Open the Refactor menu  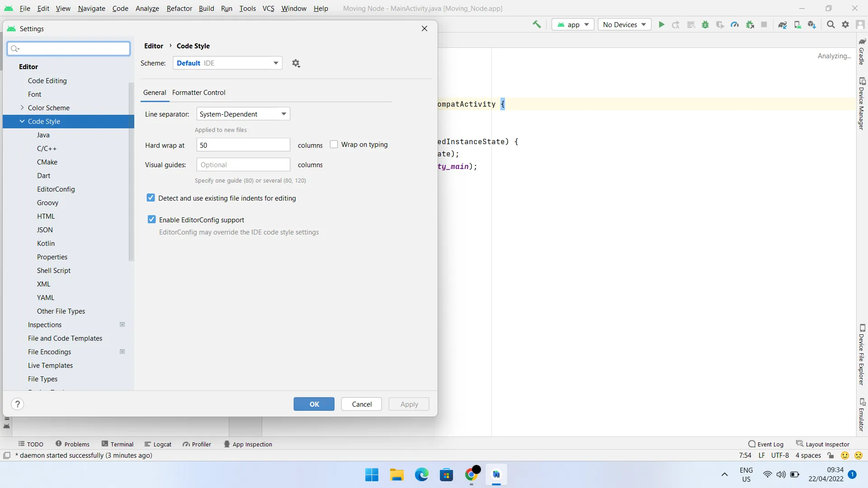[x=179, y=8]
